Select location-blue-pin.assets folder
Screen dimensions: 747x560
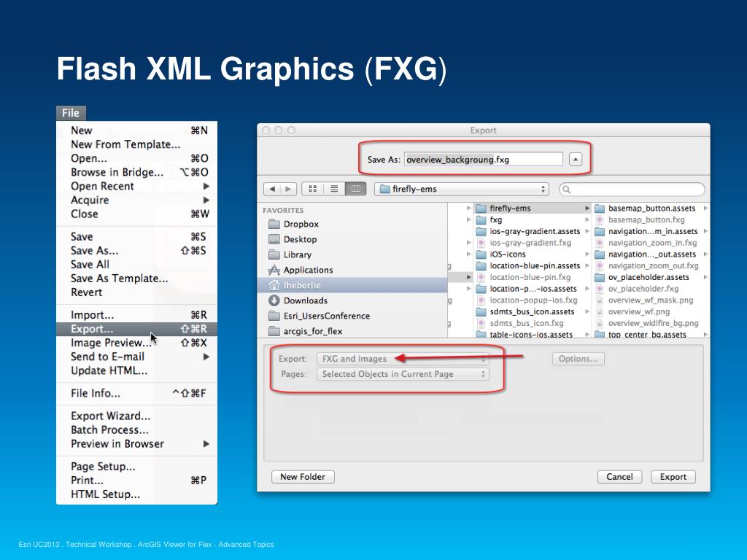533,265
